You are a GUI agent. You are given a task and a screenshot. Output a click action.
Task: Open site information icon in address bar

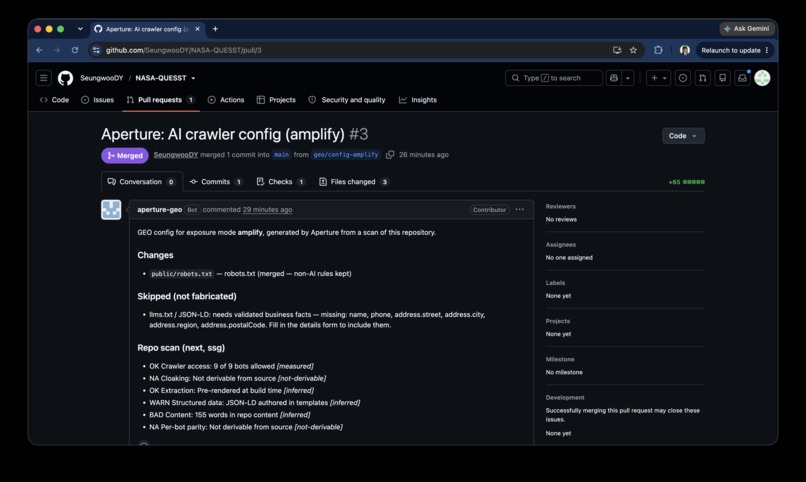point(96,50)
